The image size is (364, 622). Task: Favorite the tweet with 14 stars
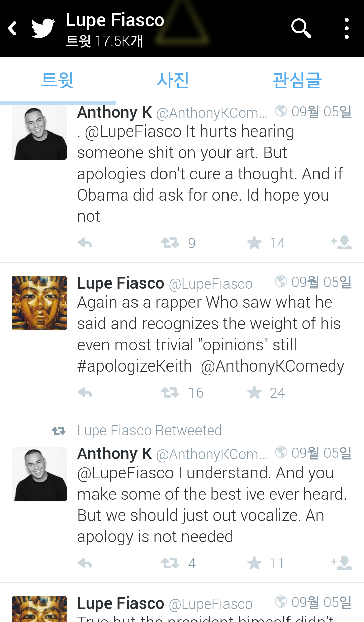pos(254,243)
